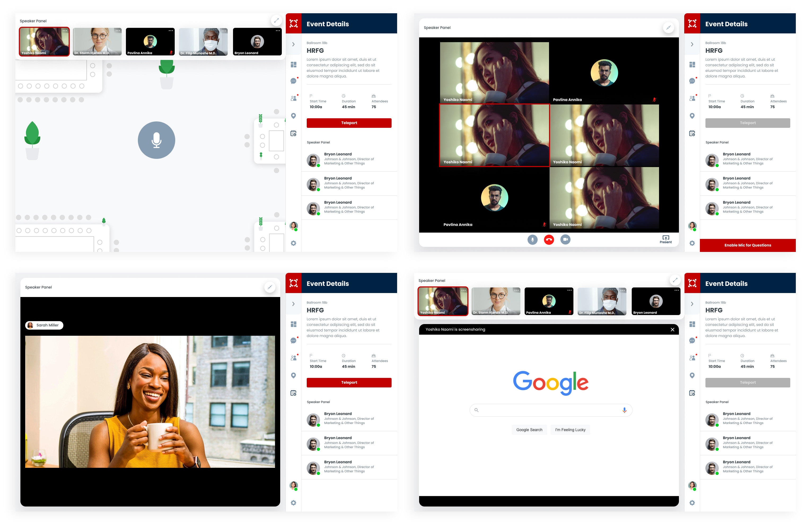Open chat bubble icon in bottom-left sidebar

293,340
